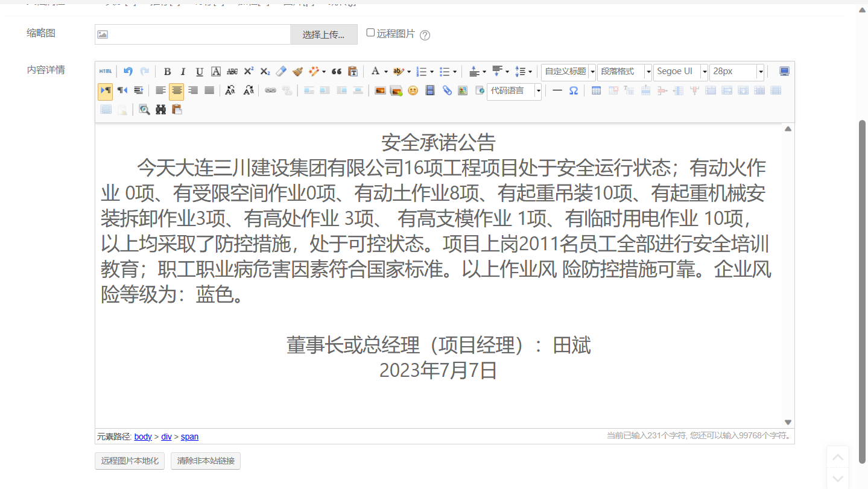Image resolution: width=868 pixels, height=489 pixels.
Task: Switch editor to HTML source mode
Action: pos(106,72)
